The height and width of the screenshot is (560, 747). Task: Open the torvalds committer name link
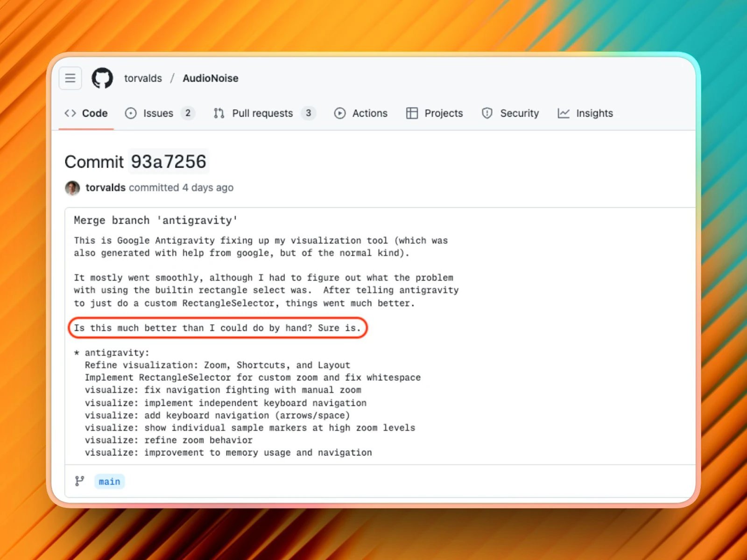pyautogui.click(x=106, y=187)
